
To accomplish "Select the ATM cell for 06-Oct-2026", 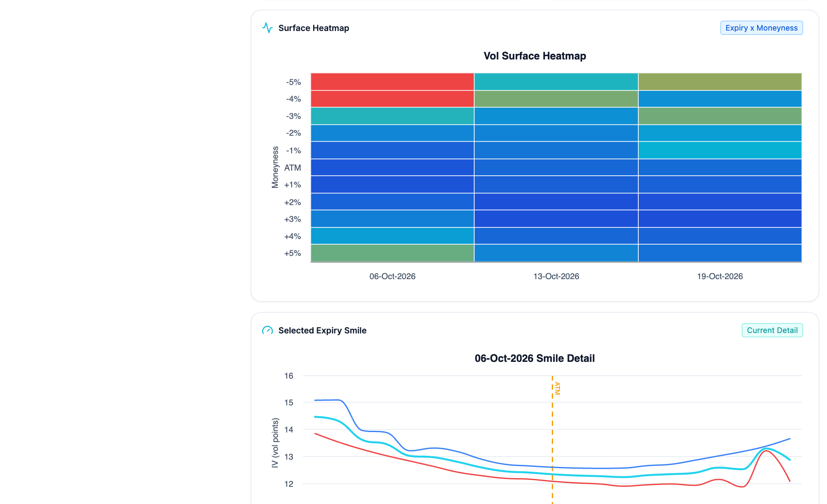I will click(x=392, y=168).
